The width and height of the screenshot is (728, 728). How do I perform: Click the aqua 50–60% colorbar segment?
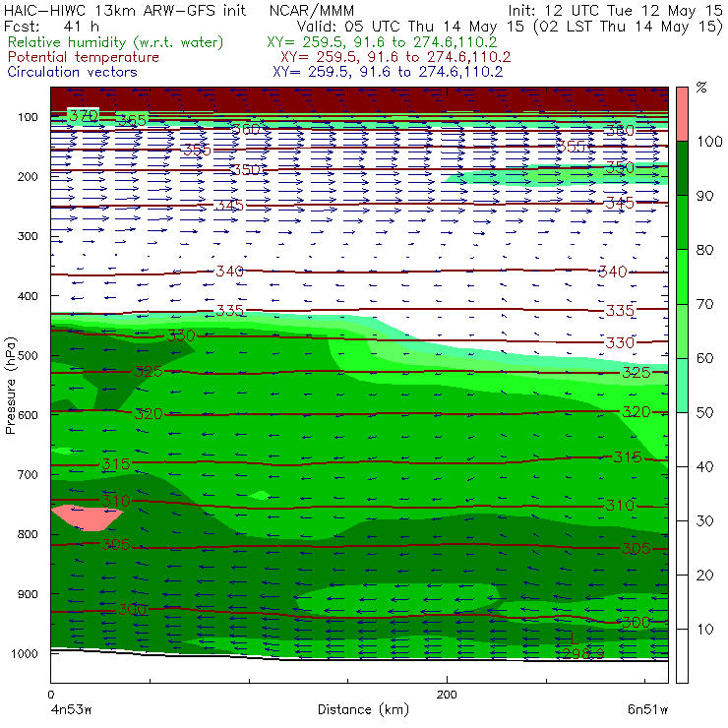[x=682, y=386]
